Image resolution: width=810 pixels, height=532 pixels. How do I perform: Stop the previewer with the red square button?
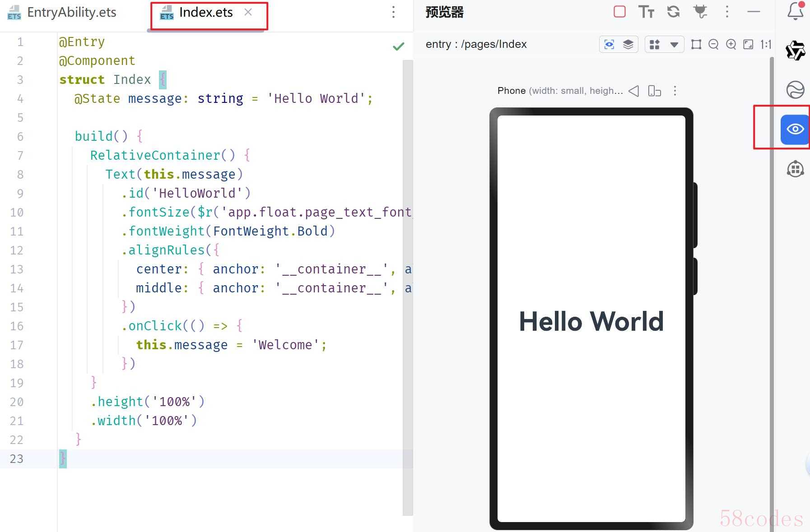click(619, 12)
